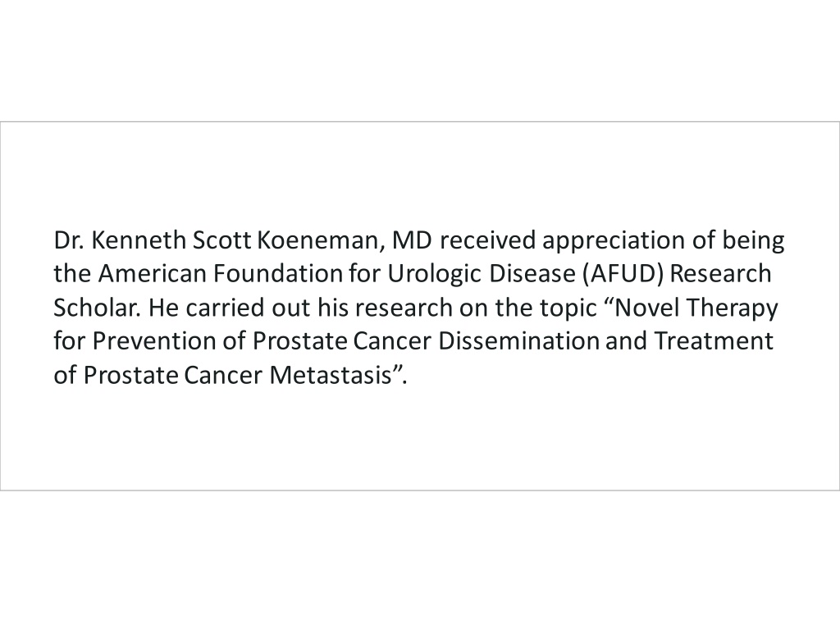The image size is (840, 630).
Task: Click the abbreviation "MD" after Koeneman
Action: click(x=412, y=240)
